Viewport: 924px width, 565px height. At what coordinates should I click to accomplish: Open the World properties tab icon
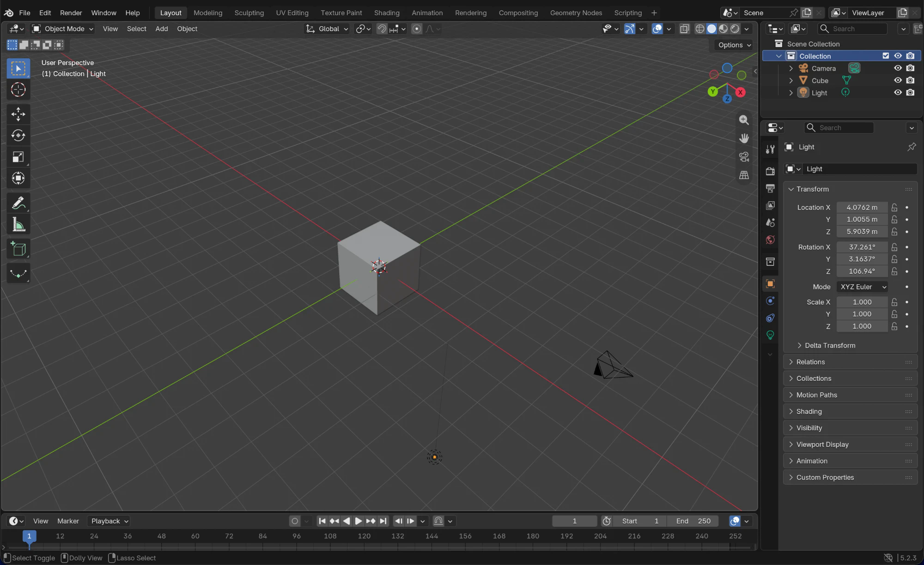click(x=770, y=240)
